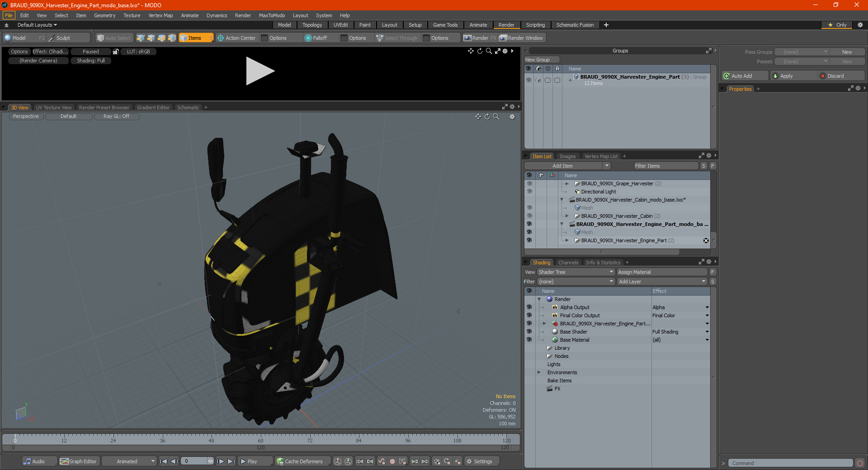Open the Animated key mode dropdown
Viewport: 868px width, 470px height.
pyautogui.click(x=129, y=461)
